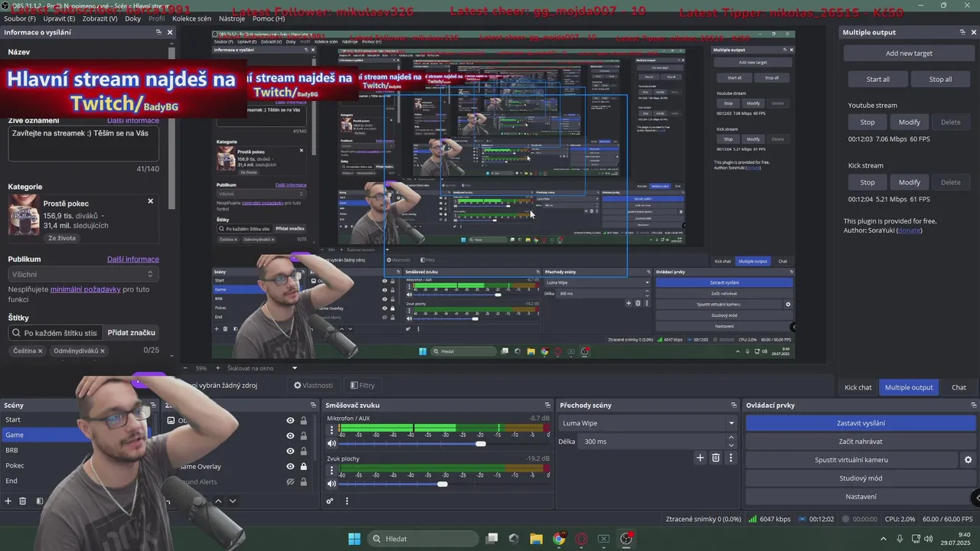Image resolution: width=980 pixels, height=551 pixels.
Task: Open the Doky menu
Action: [x=132, y=18]
